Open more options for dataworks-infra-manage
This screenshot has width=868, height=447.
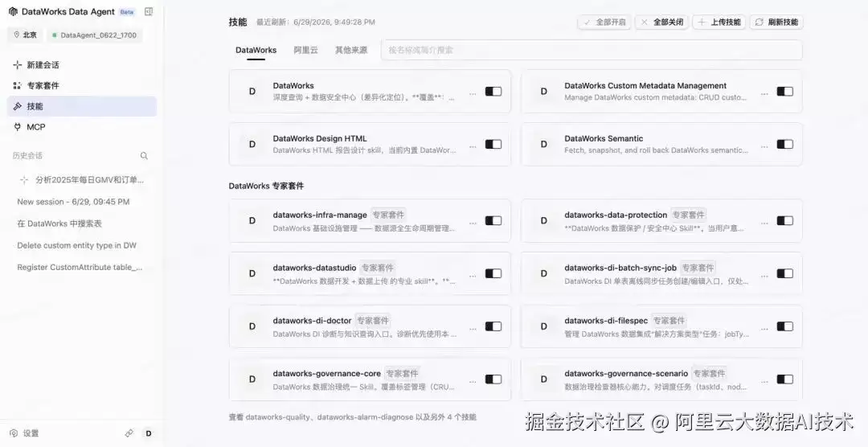(x=473, y=222)
